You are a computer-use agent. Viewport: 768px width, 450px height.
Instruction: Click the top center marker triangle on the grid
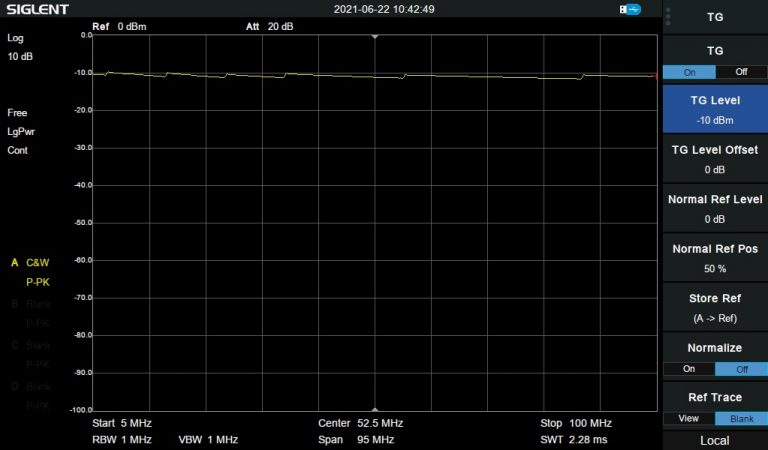[x=375, y=36]
